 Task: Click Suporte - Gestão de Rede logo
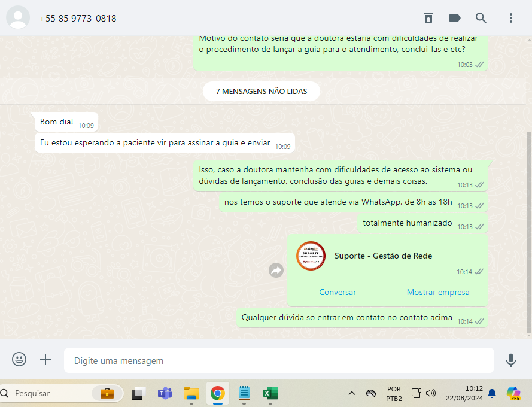(x=311, y=256)
